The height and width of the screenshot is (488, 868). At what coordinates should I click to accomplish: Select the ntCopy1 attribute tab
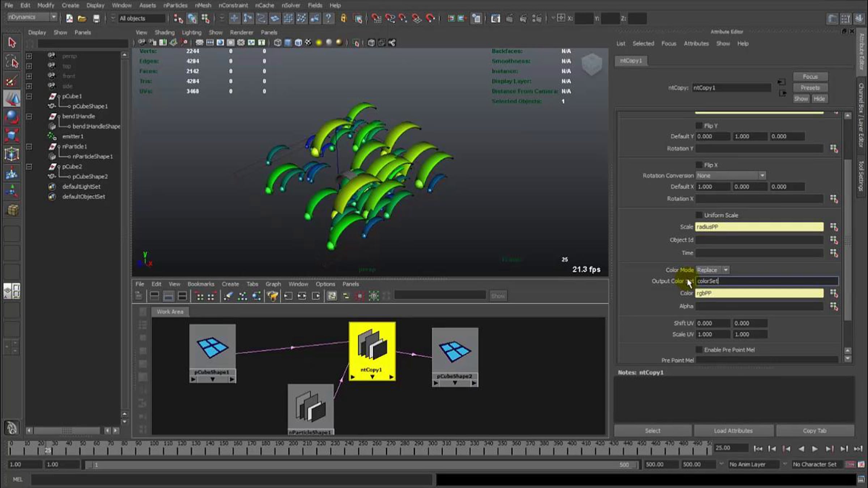coord(631,61)
